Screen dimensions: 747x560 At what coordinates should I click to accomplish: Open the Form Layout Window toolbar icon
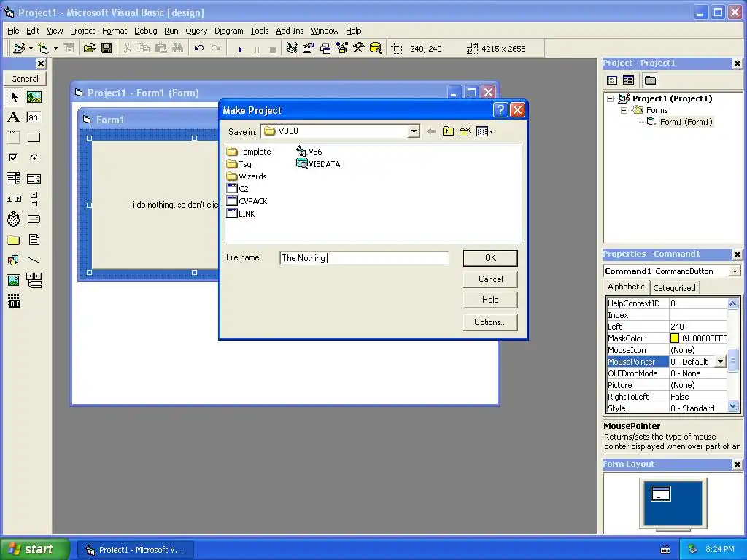pos(325,49)
